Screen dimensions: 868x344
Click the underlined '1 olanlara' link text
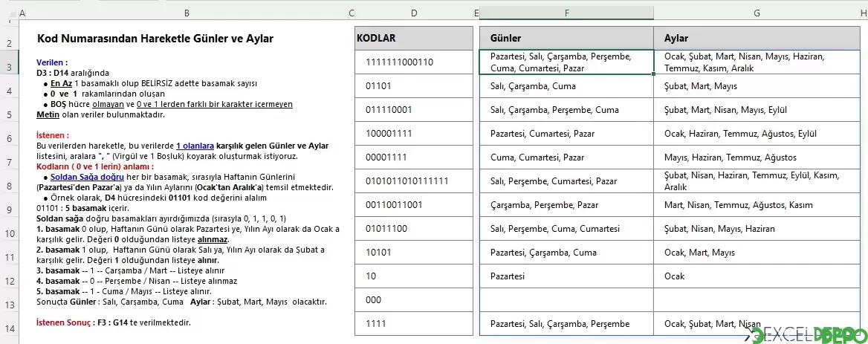tap(195, 146)
